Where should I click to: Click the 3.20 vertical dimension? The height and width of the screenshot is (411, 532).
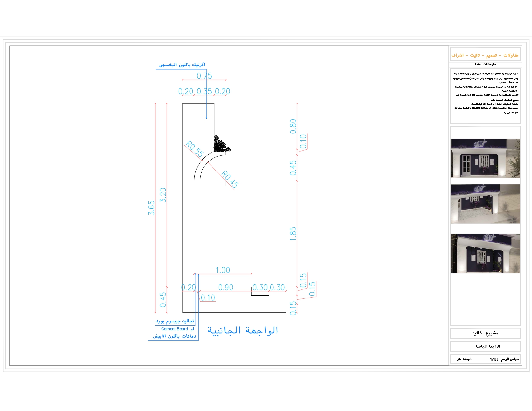pos(163,195)
